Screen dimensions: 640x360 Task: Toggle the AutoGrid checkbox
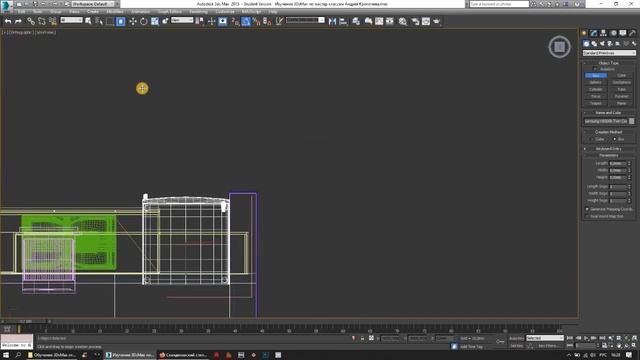[x=595, y=69]
